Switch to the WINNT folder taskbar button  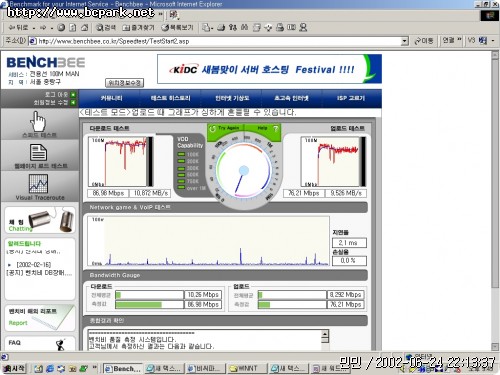(247, 369)
